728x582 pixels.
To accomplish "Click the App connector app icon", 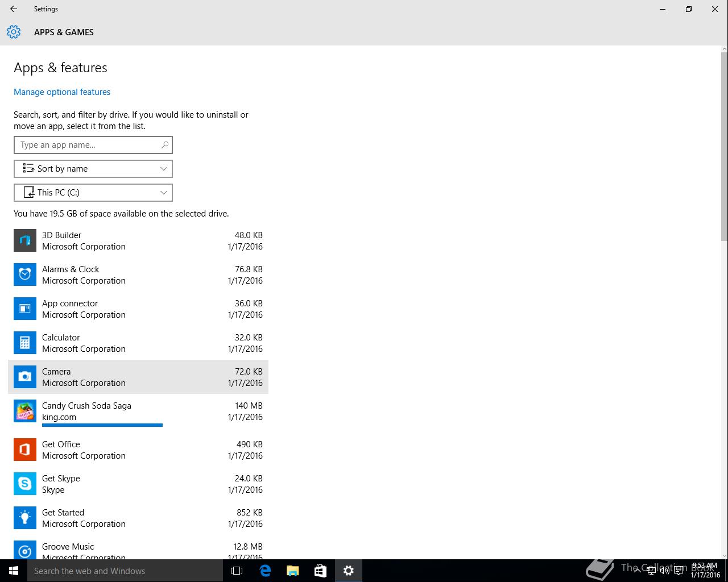I will 25,309.
